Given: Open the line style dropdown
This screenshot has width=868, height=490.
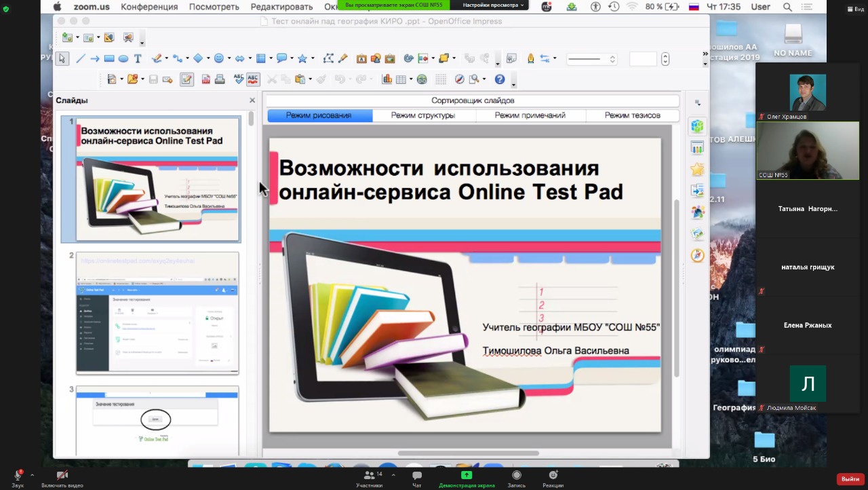Looking at the screenshot, I should click(591, 59).
